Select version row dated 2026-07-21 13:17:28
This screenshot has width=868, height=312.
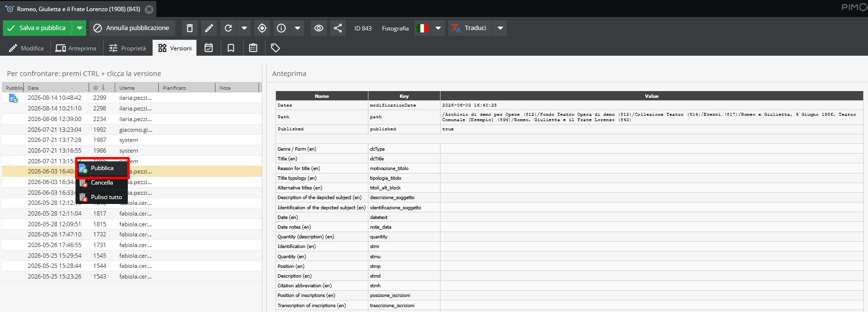(x=132, y=140)
